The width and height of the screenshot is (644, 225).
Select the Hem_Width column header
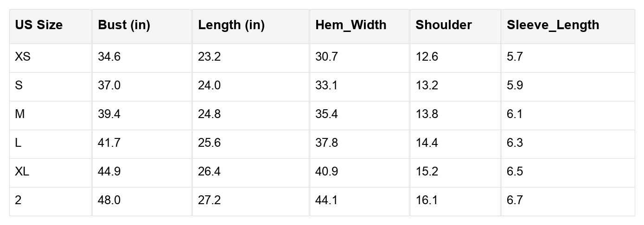point(351,25)
